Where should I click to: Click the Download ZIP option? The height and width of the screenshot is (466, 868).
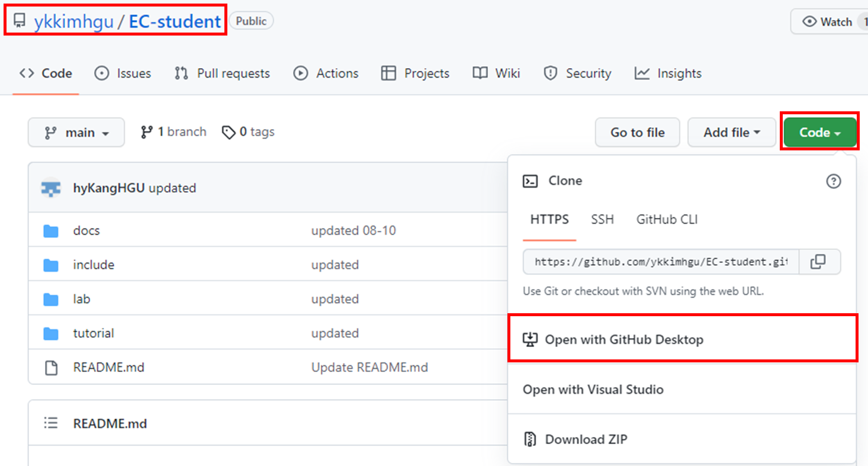[586, 439]
